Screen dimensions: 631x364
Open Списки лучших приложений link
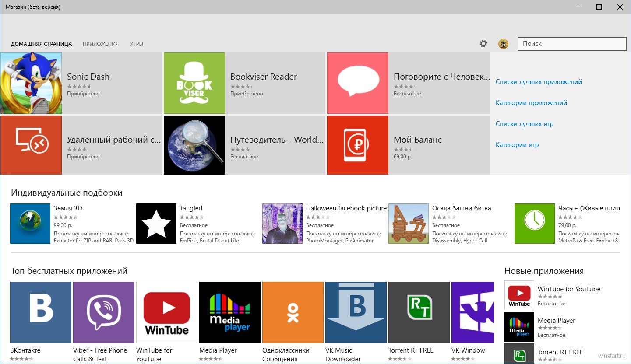click(x=539, y=82)
